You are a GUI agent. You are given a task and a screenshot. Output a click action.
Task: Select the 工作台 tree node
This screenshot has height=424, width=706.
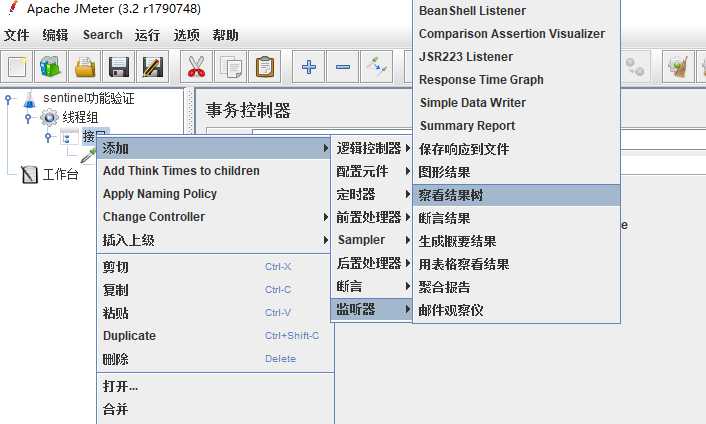(x=60, y=175)
